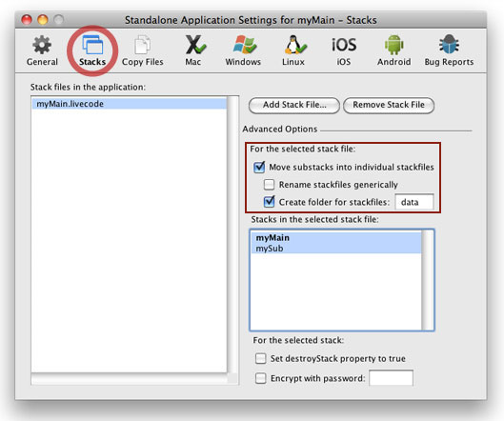504x421 pixels.
Task: Click the encryption password input field
Action: pos(391,378)
